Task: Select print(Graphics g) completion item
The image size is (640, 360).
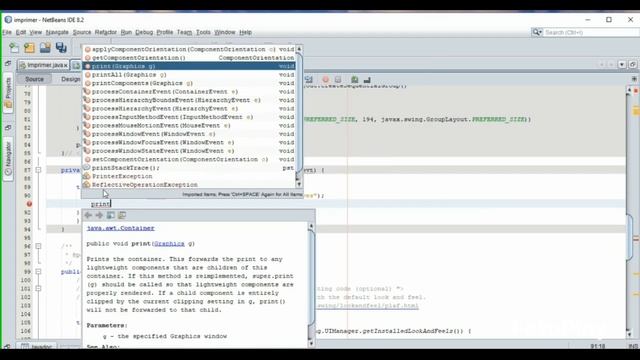Action: pyautogui.click(x=189, y=66)
